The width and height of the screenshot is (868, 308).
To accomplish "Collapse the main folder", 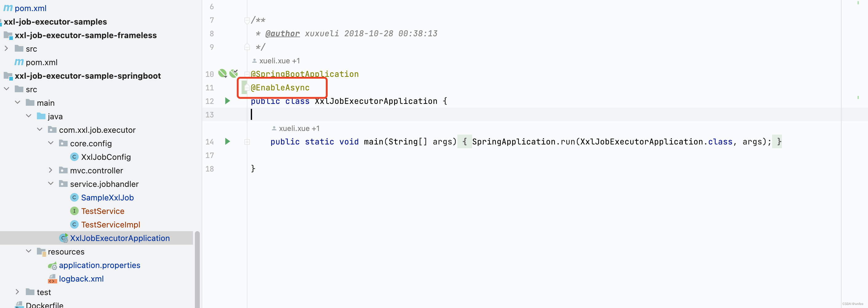I will tap(17, 102).
